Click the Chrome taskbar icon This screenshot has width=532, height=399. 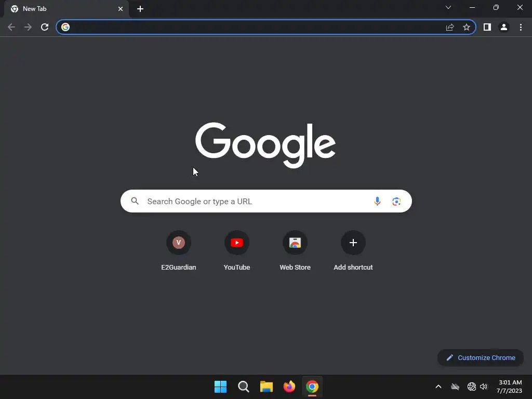pyautogui.click(x=312, y=387)
